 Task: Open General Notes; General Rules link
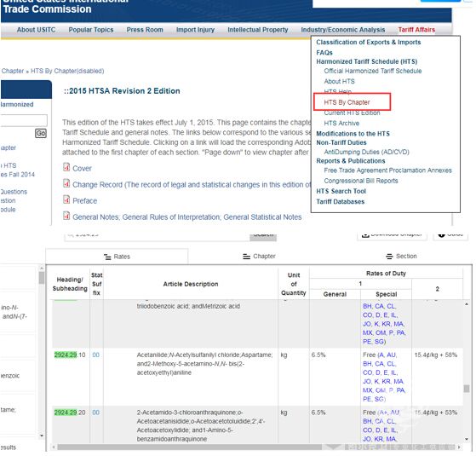pos(187,217)
